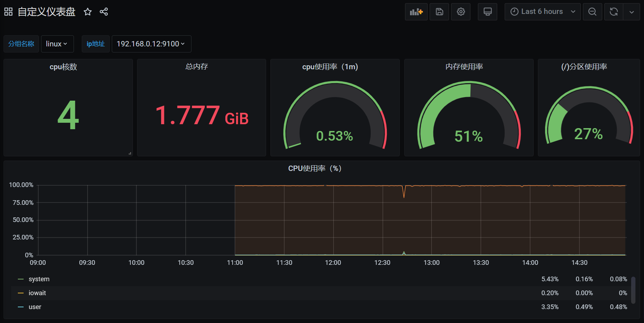Share the dashboard via share icon
This screenshot has width=644, height=323.
(104, 12)
